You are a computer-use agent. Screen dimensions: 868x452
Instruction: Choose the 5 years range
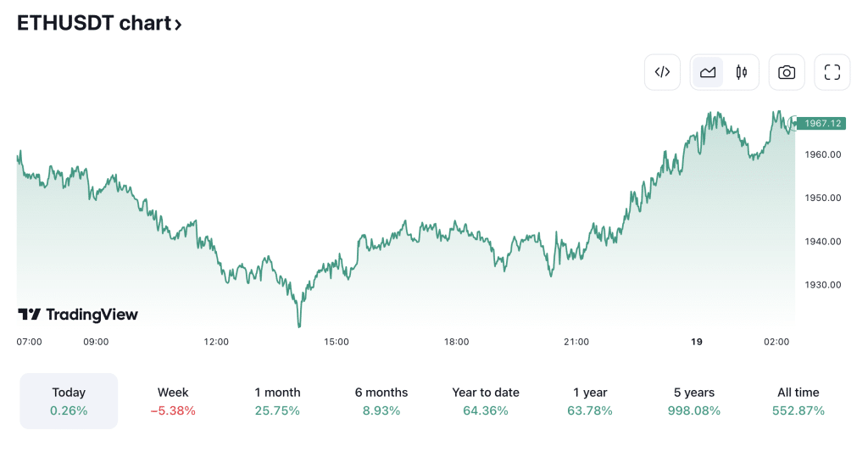click(x=694, y=401)
